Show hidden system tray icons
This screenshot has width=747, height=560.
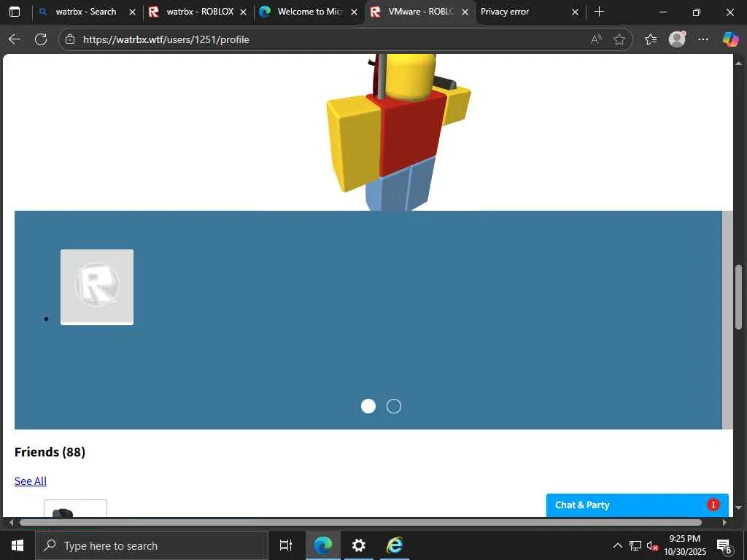point(617,545)
